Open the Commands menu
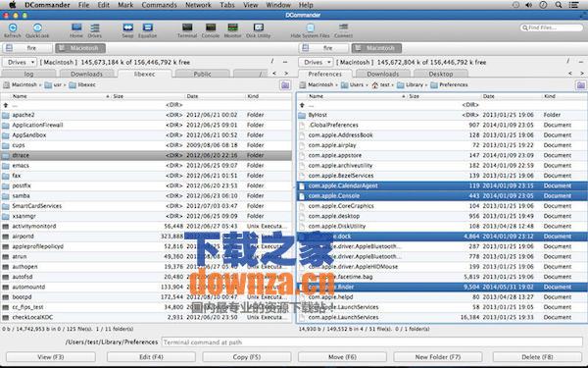The image size is (588, 368). pyautogui.click(x=159, y=5)
